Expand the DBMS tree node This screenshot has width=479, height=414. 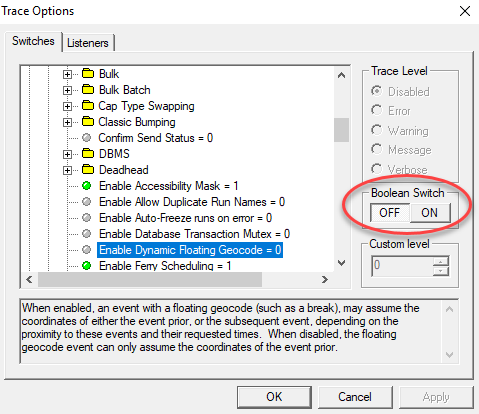(67, 154)
